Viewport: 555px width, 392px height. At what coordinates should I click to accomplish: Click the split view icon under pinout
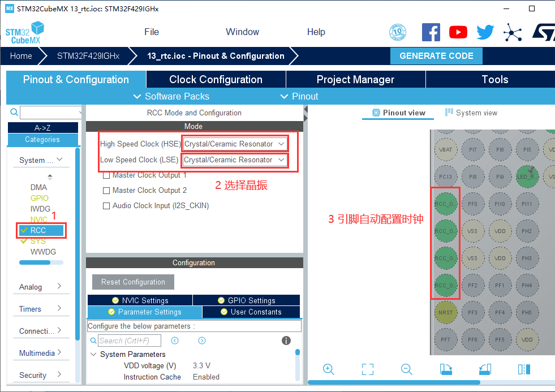(x=524, y=369)
